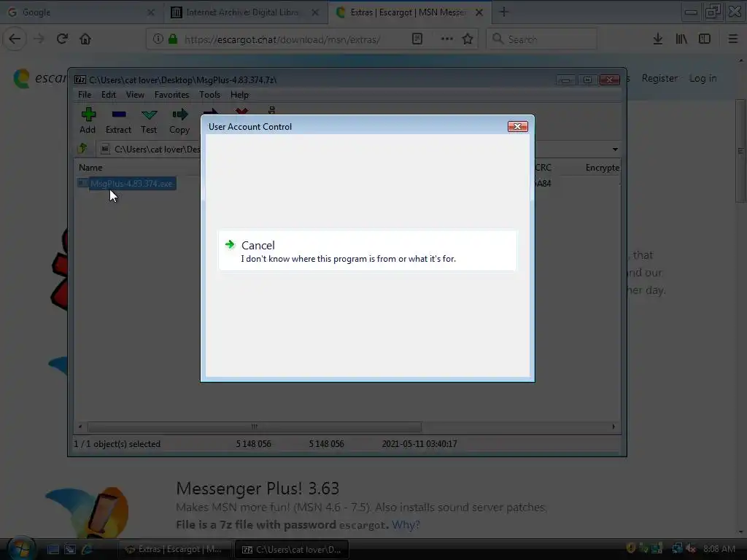Click the browser Back button
The image size is (747, 560).
tap(15, 39)
